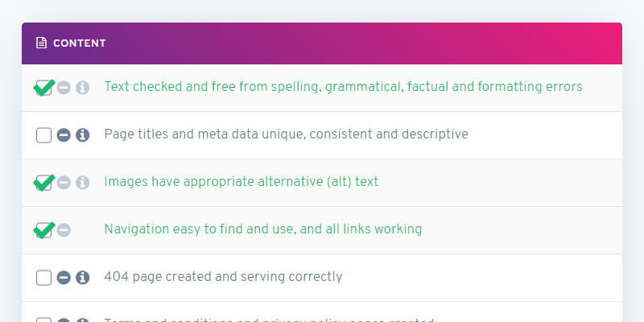Check the Page titles and meta data checkbox
Image resolution: width=644 pixels, height=322 pixels.
[43, 135]
